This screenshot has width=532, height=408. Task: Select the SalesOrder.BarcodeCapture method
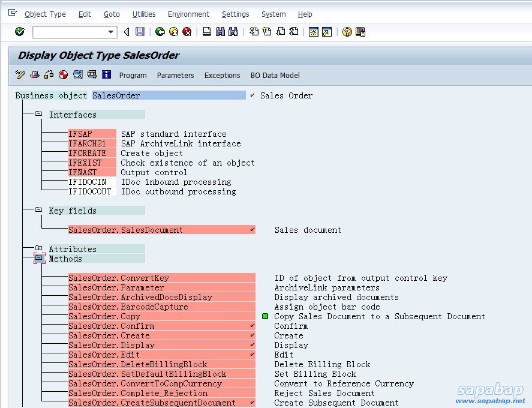[162, 307]
